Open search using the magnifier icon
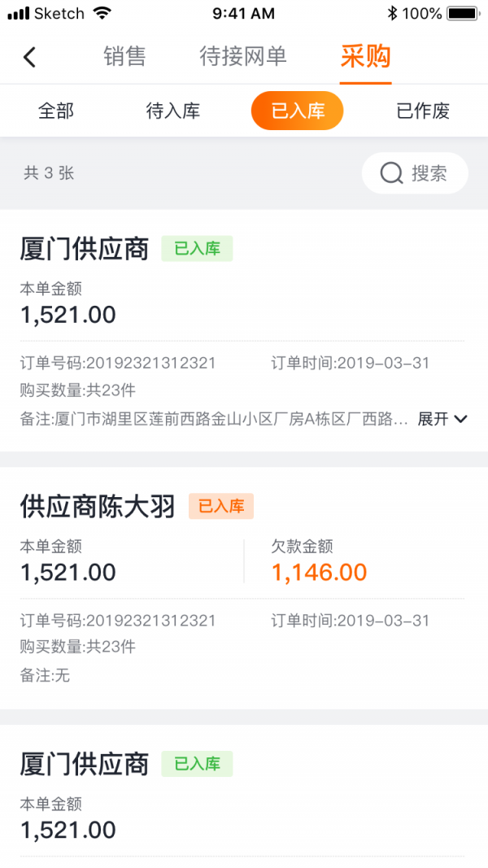 391,172
